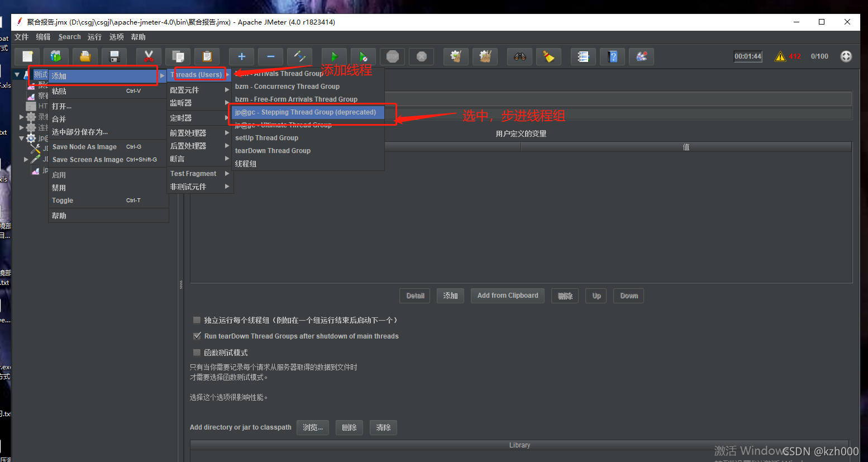Click the Shutdown test icon
Screen dimensions: 868x462
(x=422, y=56)
